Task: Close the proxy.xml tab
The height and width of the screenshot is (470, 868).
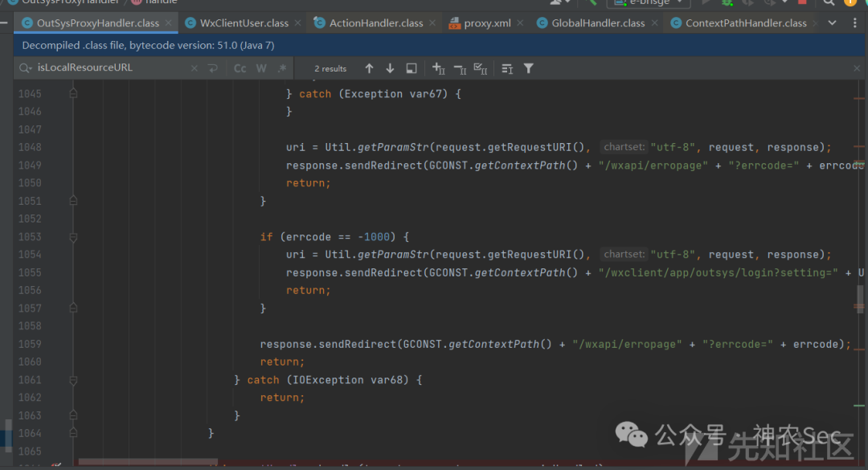Action: 520,23
